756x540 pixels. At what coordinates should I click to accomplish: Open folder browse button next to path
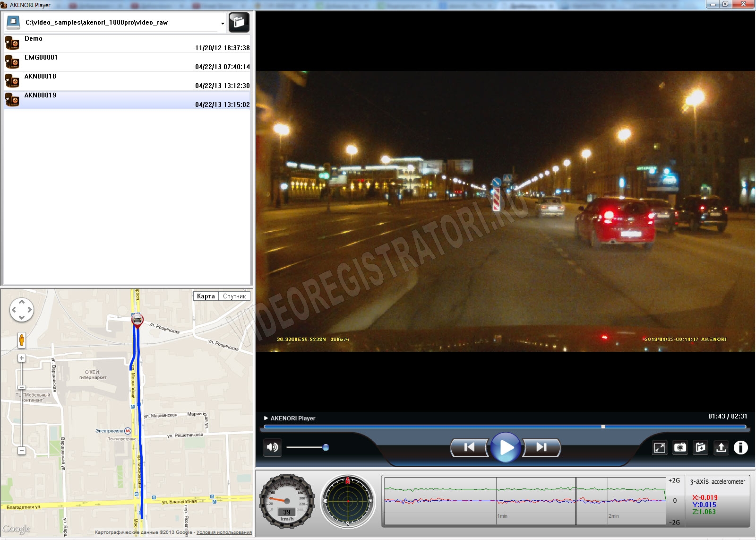click(x=239, y=22)
